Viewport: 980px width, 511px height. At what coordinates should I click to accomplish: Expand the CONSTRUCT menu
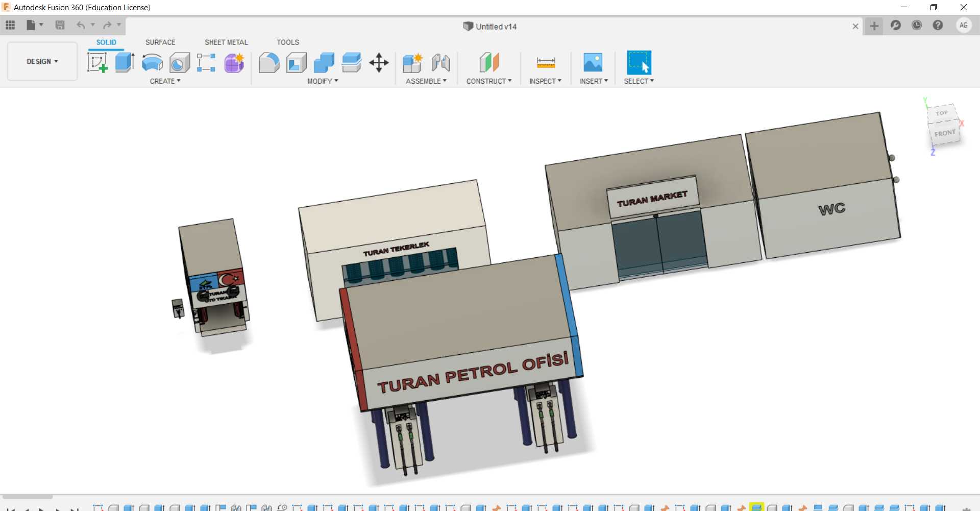click(489, 81)
